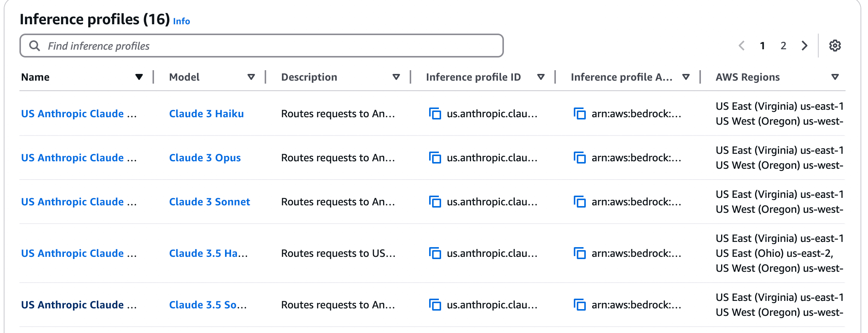The width and height of the screenshot is (868, 333).
Task: Select page 2 in pagination
Action: (783, 46)
